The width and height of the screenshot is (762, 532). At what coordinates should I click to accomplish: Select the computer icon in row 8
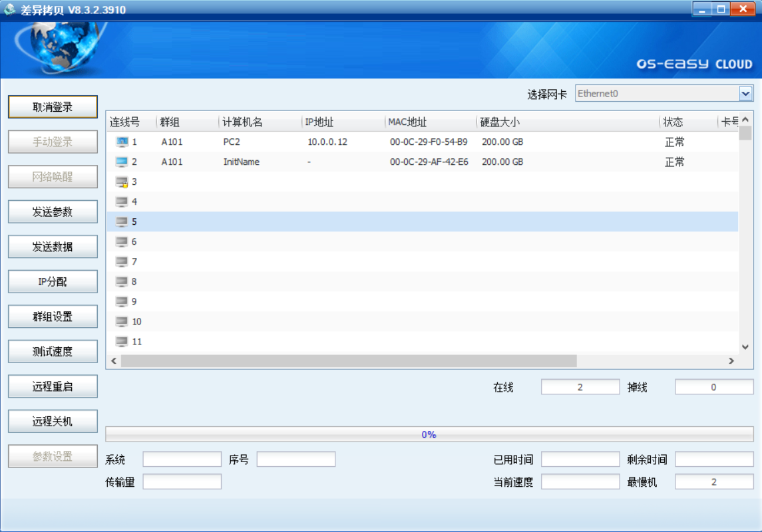click(122, 281)
